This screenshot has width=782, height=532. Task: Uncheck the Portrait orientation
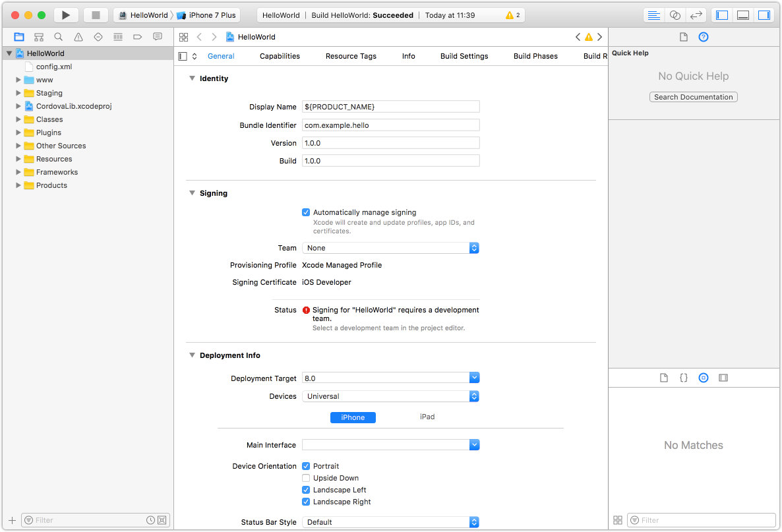306,466
